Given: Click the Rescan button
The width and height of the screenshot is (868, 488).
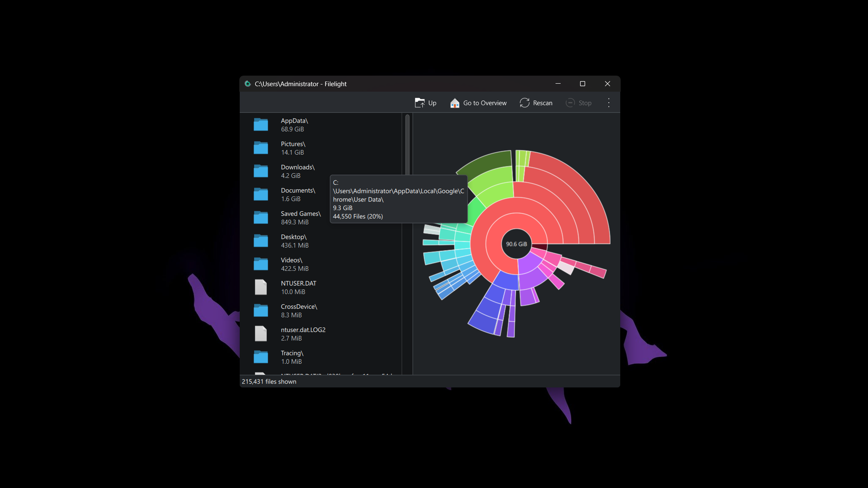Looking at the screenshot, I should [536, 103].
